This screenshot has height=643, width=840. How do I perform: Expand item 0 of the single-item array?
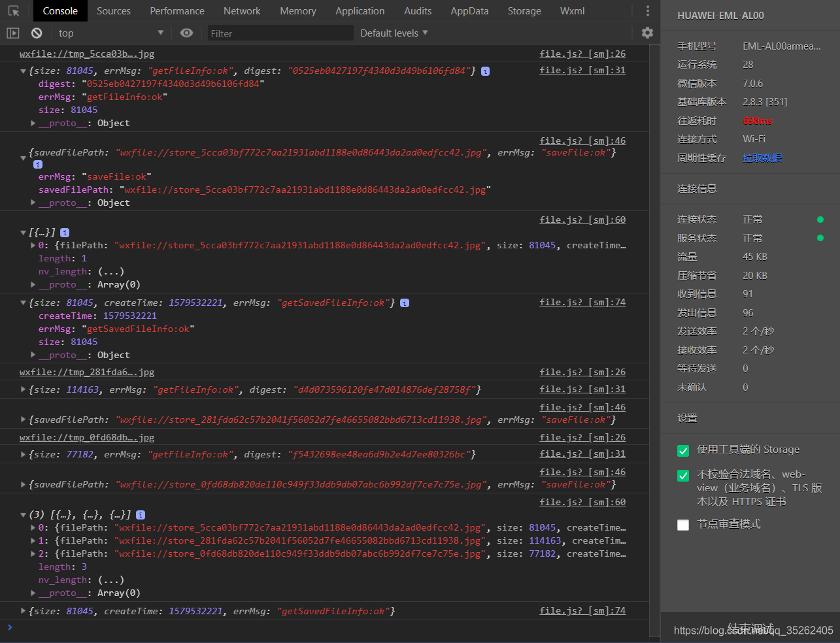coord(33,246)
